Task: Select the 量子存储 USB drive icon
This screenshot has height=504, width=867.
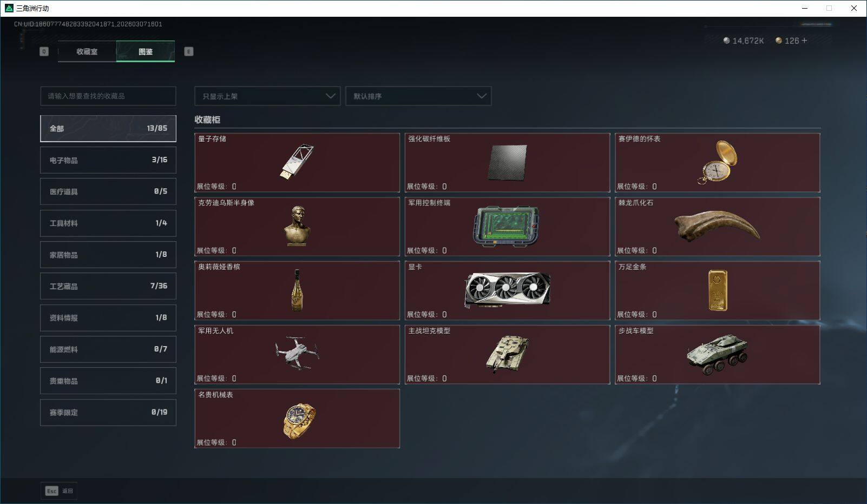Action: click(x=297, y=161)
